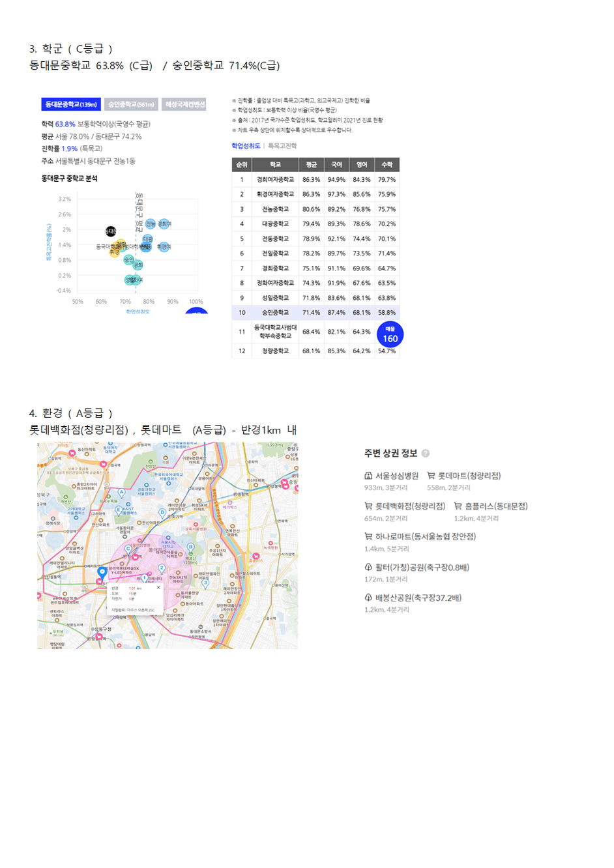Click the blue 63.8% achievement value
The height and width of the screenshot is (868, 614).
(x=65, y=124)
